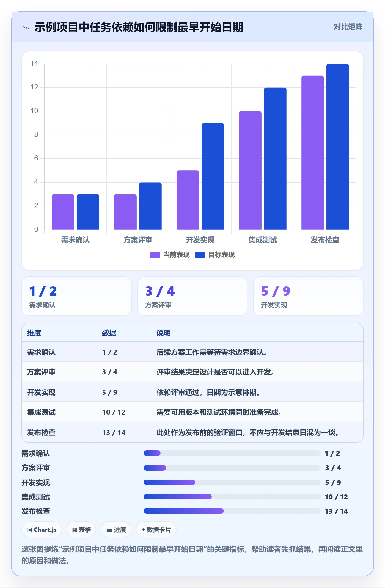Image resolution: width=385 pixels, height=588 pixels.
Task: Click the 集成测试 x-axis label
Action: click(x=263, y=240)
